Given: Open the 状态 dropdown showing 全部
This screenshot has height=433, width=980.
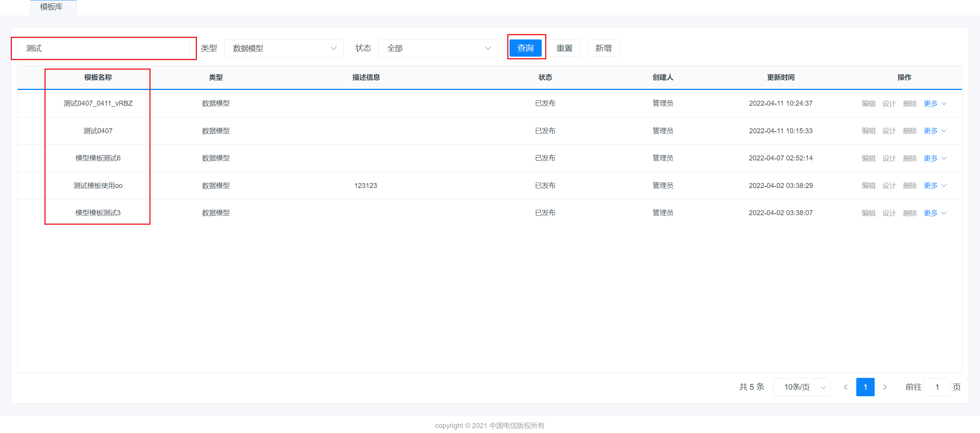Looking at the screenshot, I should pyautogui.click(x=438, y=48).
